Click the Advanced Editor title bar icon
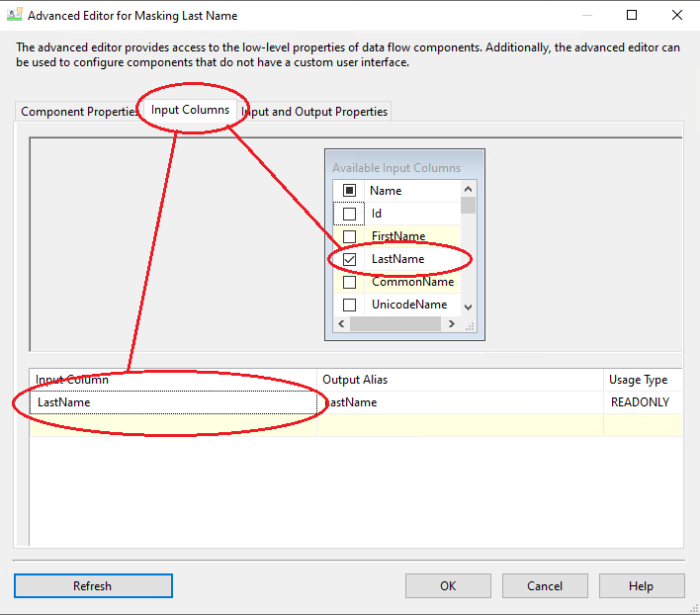700x615 pixels. click(15, 16)
